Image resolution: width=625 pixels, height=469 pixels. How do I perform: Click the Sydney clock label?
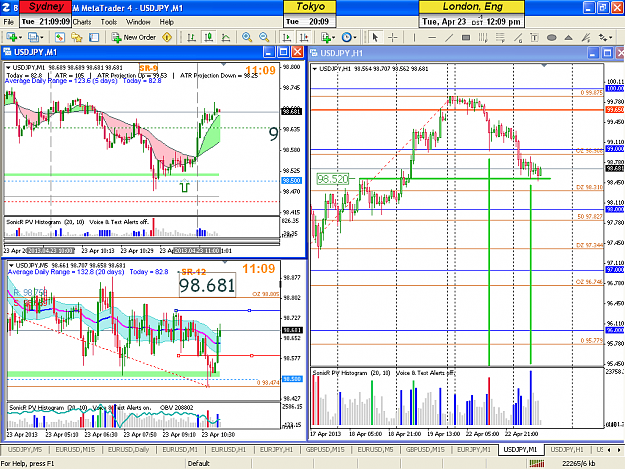(46, 7)
